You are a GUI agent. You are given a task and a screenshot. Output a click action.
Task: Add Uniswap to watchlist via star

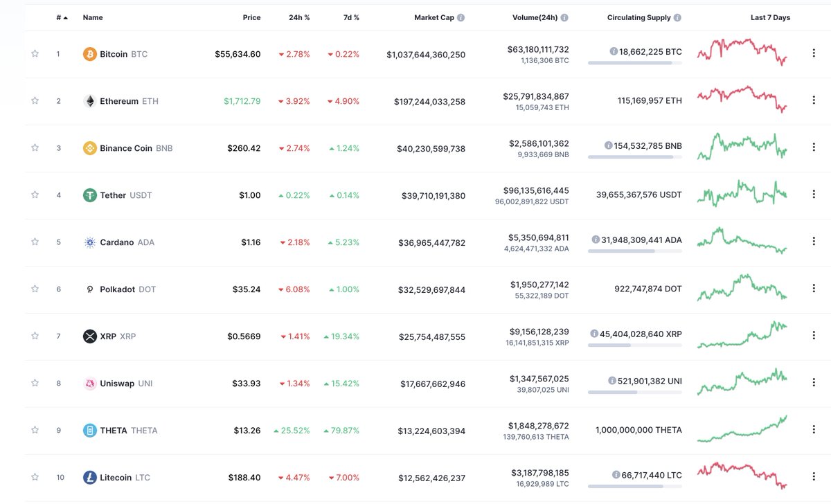point(35,383)
